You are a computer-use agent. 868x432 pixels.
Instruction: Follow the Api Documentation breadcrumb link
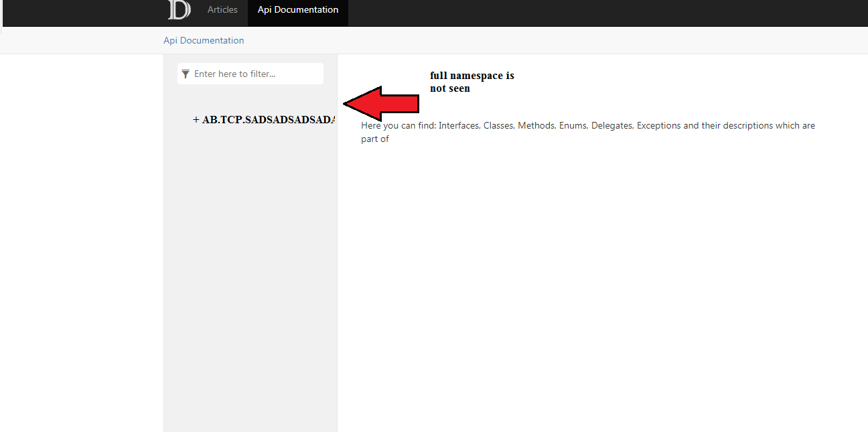pyautogui.click(x=204, y=40)
